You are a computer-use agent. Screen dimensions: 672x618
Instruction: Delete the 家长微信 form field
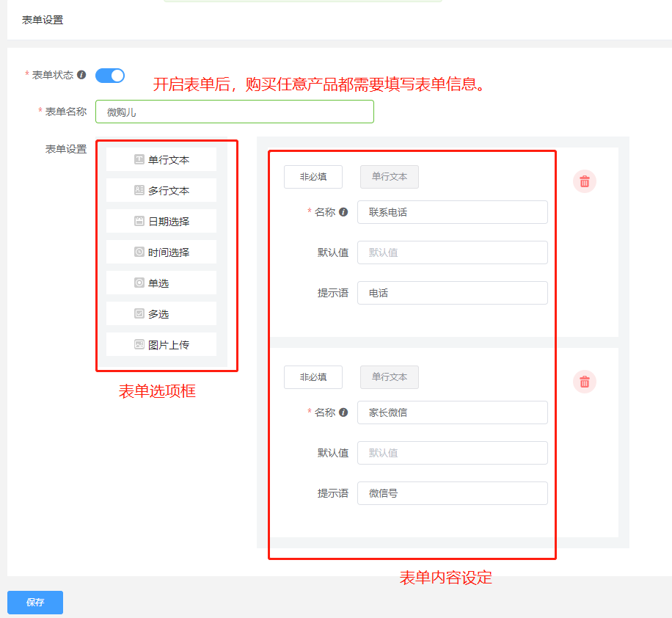(585, 382)
